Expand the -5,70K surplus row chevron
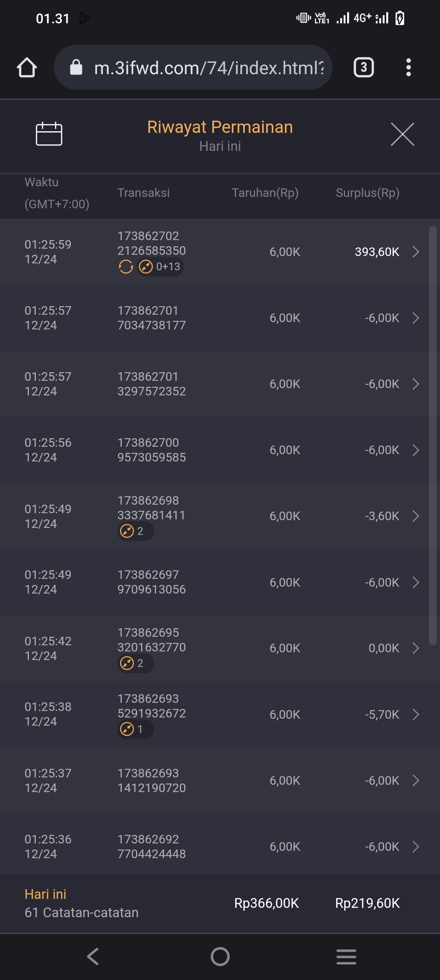440x980 pixels. (x=416, y=714)
